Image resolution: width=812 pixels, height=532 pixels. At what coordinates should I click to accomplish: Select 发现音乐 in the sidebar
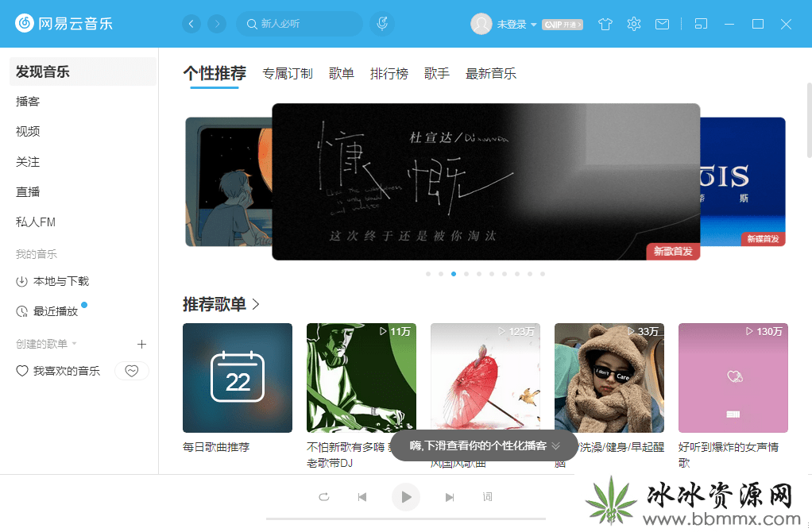83,71
